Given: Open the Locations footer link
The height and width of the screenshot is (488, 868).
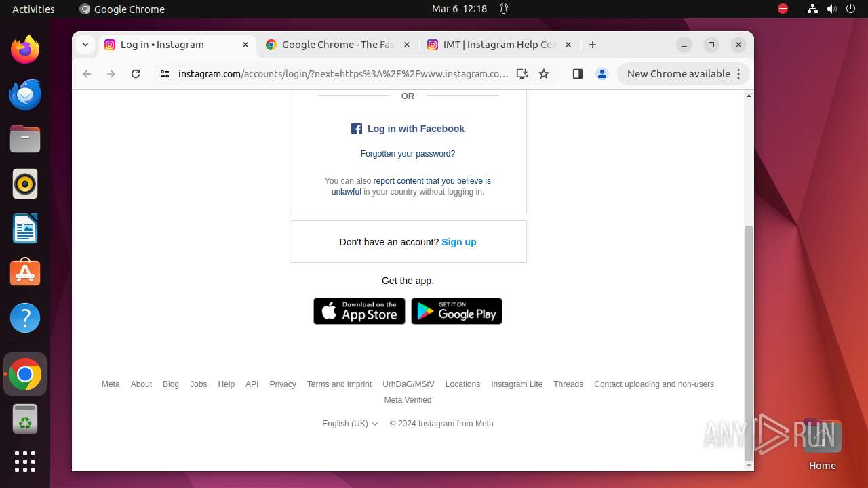Looking at the screenshot, I should 462,384.
